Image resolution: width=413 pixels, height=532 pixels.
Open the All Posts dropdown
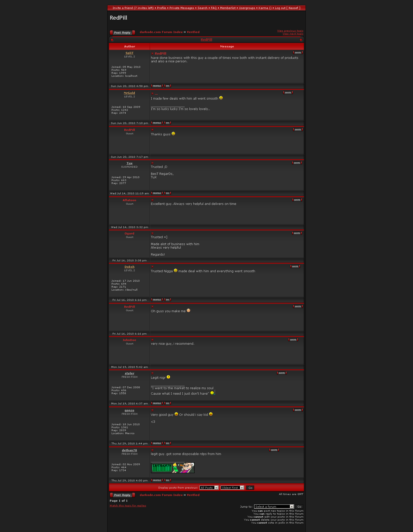[x=209, y=488]
